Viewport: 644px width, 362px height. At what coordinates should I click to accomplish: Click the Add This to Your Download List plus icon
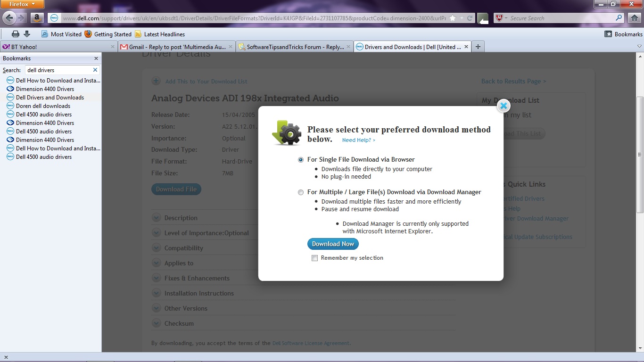click(156, 81)
